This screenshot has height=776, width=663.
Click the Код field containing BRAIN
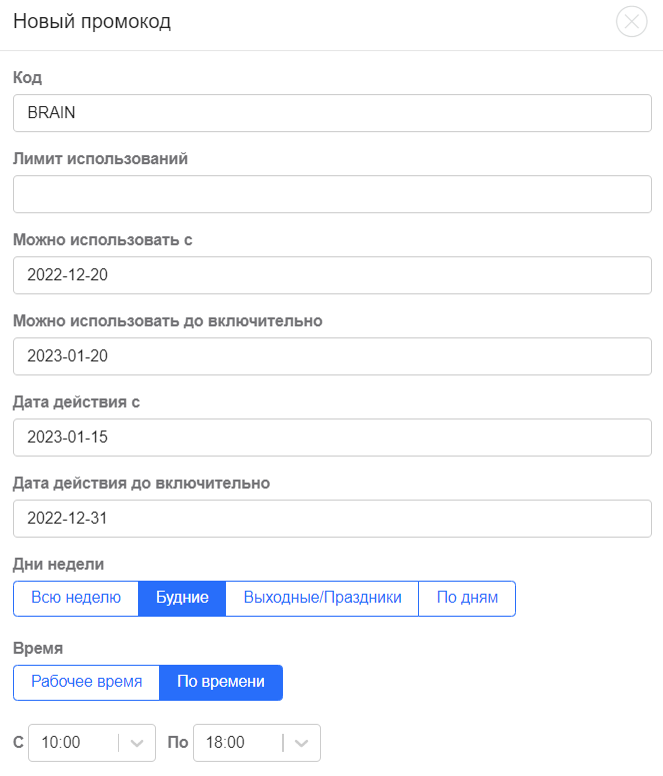332,113
